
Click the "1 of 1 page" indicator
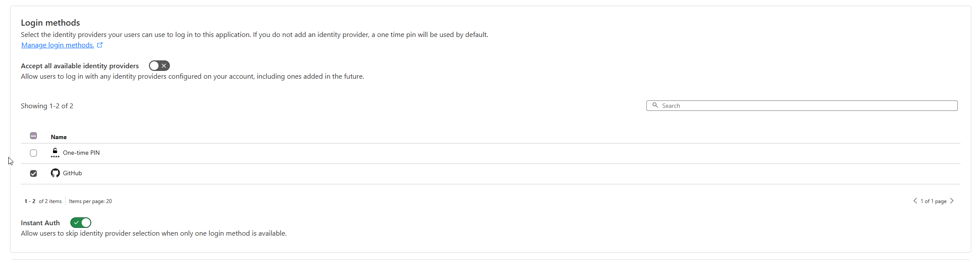point(934,201)
